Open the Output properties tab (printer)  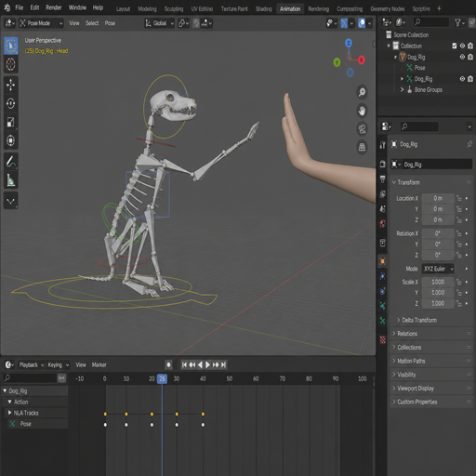[x=383, y=178]
